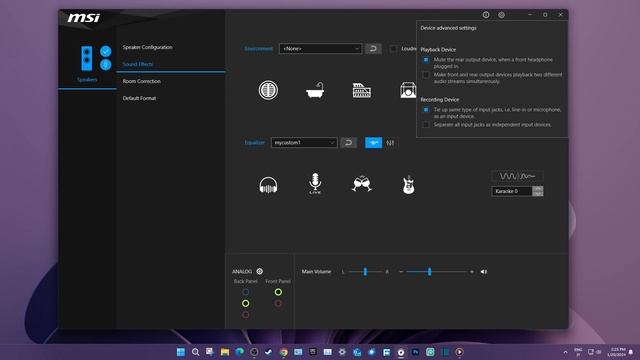The width and height of the screenshot is (640, 360).
Task: Open Room Correction page
Action: (x=142, y=81)
